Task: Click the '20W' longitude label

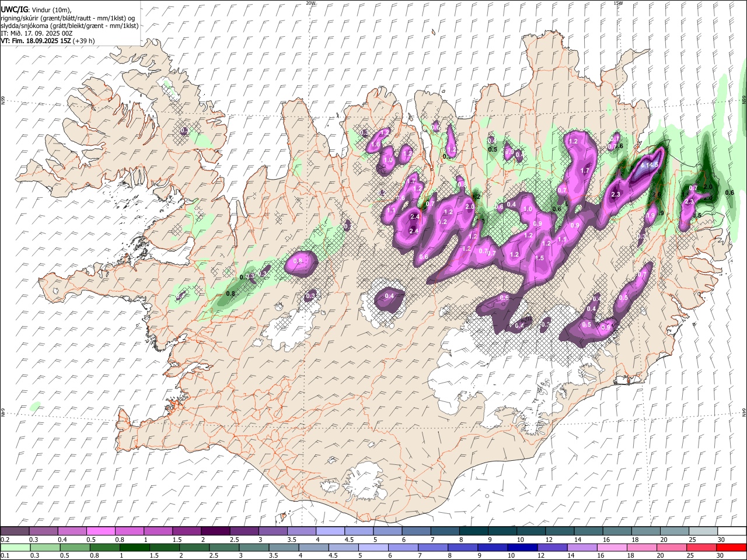Action: tap(310, 3)
